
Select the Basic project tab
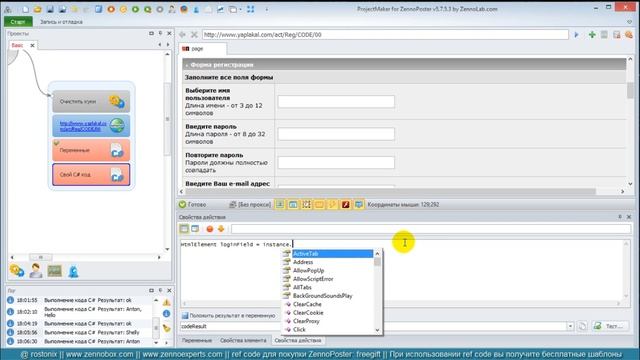pos(18,45)
